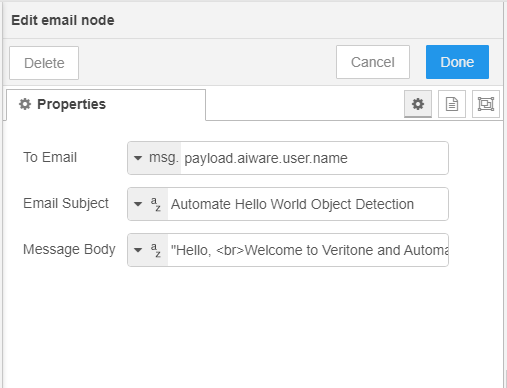Focus the Email Subject input field
The width and height of the screenshot is (507, 388).
pos(308,204)
